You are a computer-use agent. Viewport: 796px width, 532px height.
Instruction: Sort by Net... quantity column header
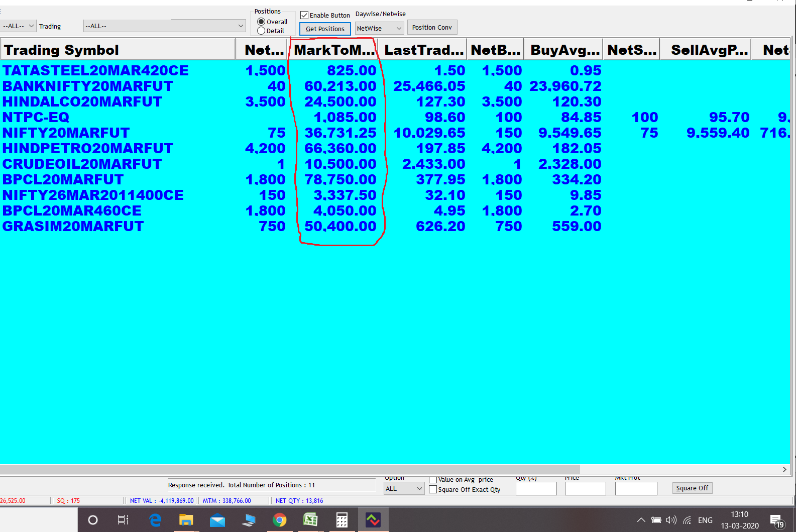tap(261, 50)
